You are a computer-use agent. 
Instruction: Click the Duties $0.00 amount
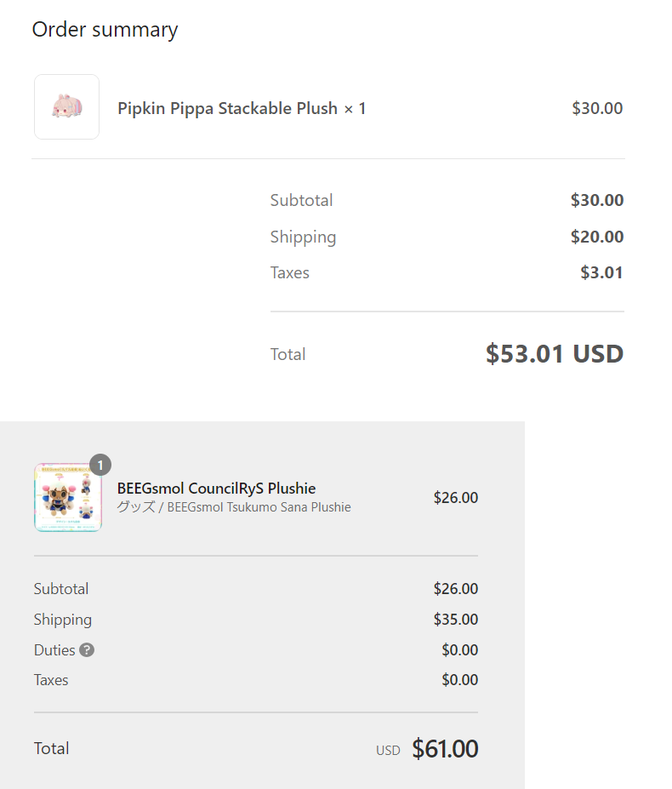coord(459,650)
